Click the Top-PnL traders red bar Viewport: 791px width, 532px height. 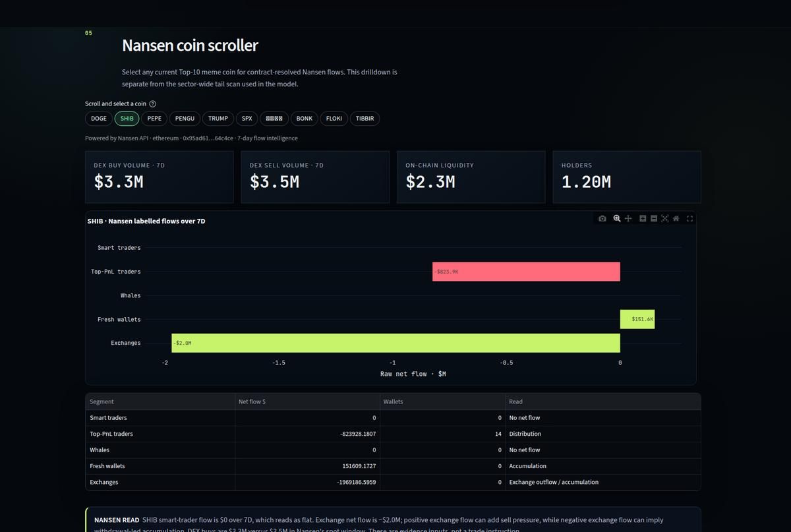(526, 272)
